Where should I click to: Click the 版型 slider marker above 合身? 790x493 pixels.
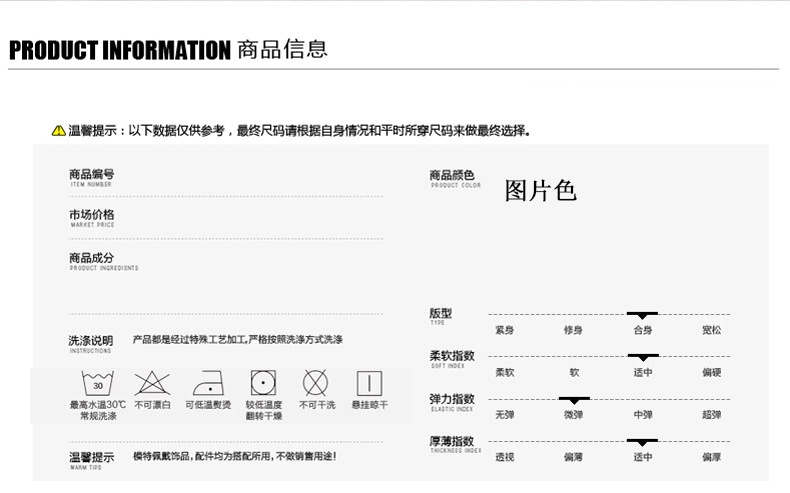[642, 315]
